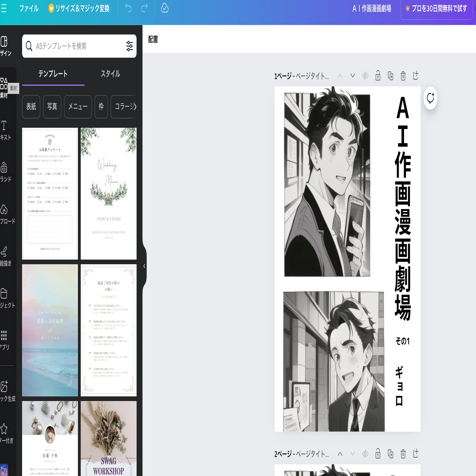Toggle page 2 visibility (hide page)
The height and width of the screenshot is (476, 476).
point(365,454)
